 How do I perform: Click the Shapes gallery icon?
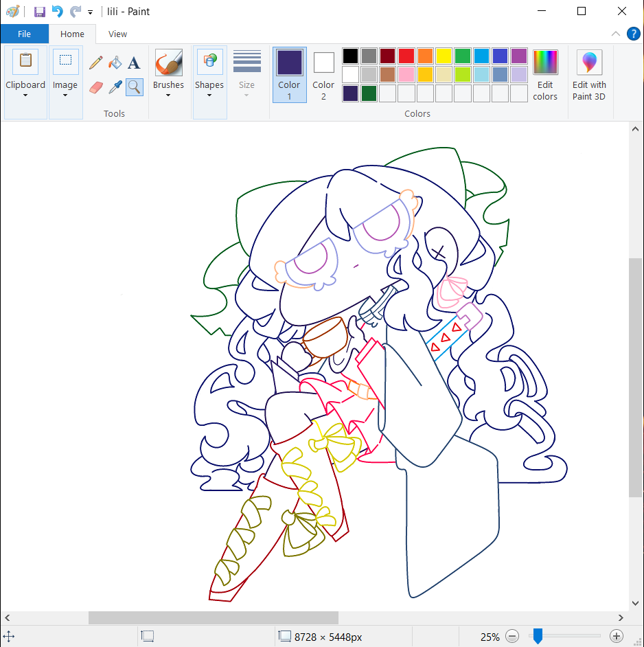pyautogui.click(x=210, y=62)
